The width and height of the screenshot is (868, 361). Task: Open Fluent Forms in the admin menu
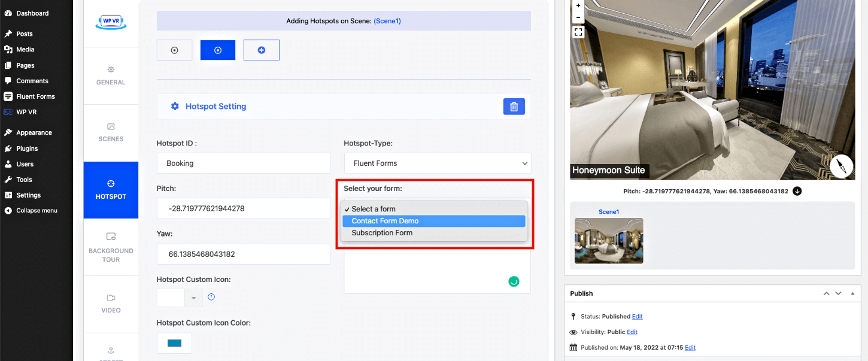[35, 96]
